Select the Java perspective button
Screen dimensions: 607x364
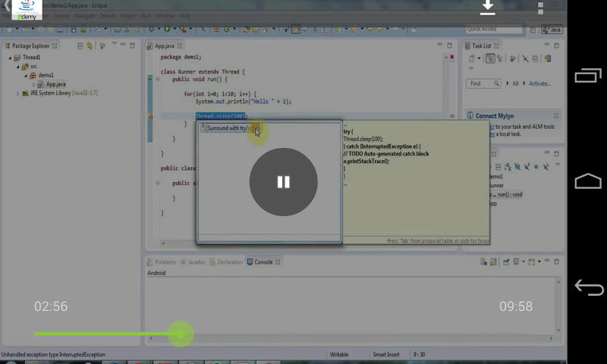[552, 30]
